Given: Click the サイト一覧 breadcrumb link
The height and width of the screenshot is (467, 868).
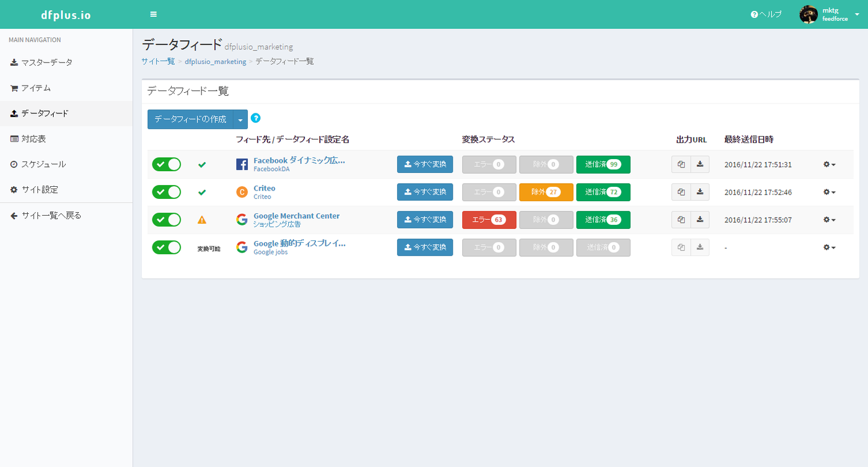Looking at the screenshot, I should [158, 61].
